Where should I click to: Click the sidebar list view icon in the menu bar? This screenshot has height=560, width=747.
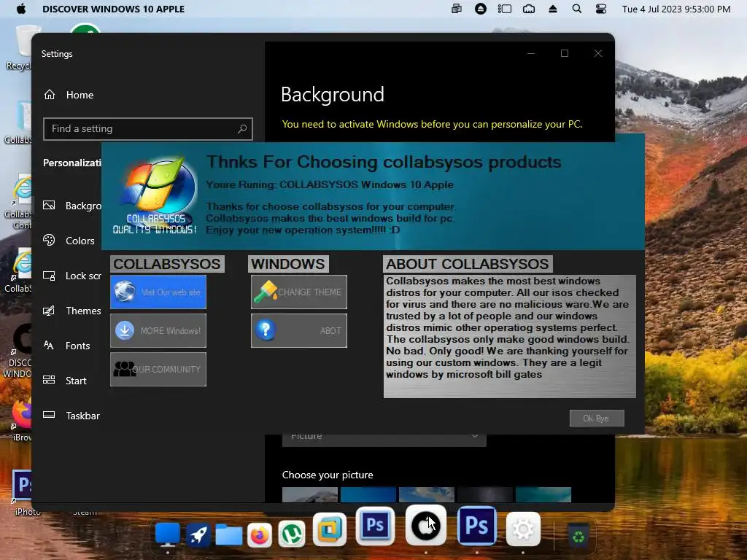(x=505, y=9)
